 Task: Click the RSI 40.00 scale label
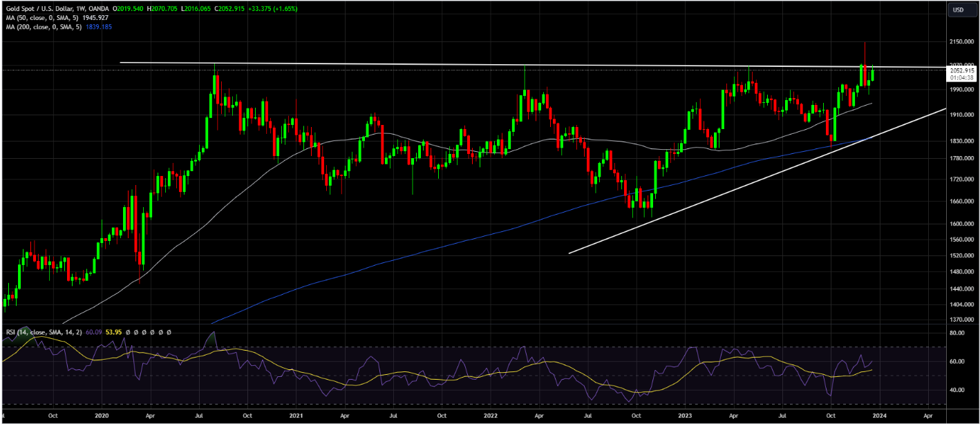[x=957, y=390]
